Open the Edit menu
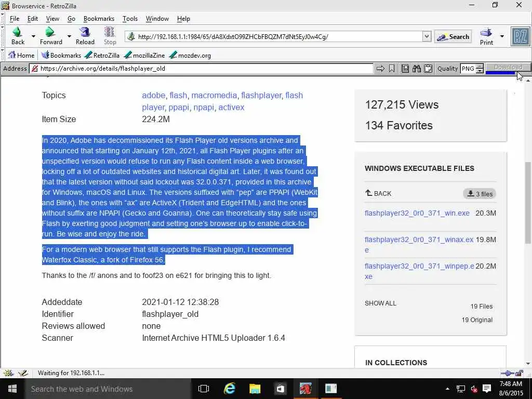 coord(33,19)
